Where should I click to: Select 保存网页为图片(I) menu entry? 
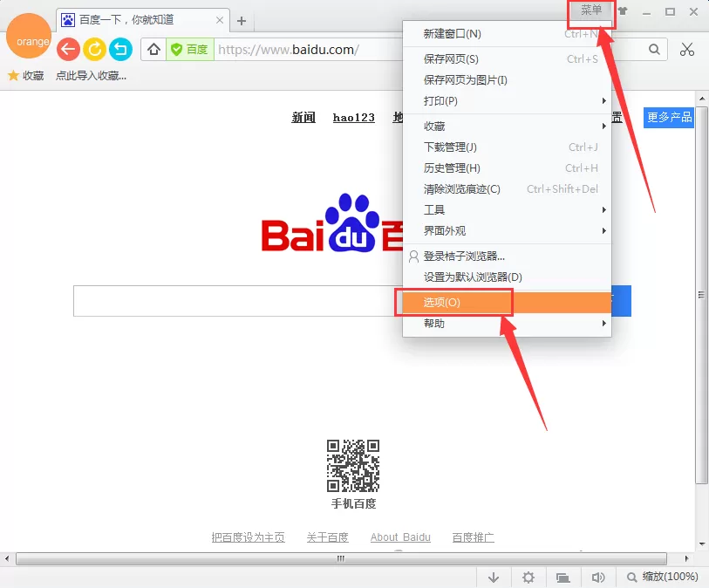click(x=507, y=80)
